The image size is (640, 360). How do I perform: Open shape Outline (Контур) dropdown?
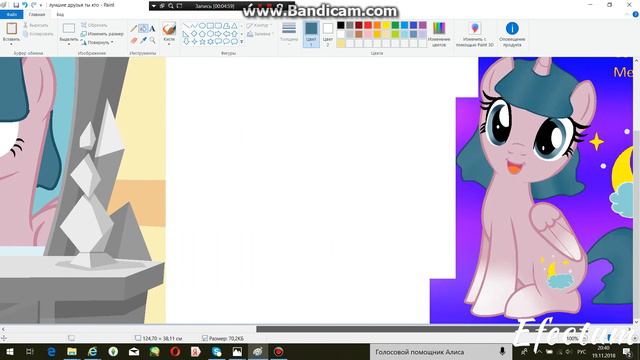(x=260, y=25)
